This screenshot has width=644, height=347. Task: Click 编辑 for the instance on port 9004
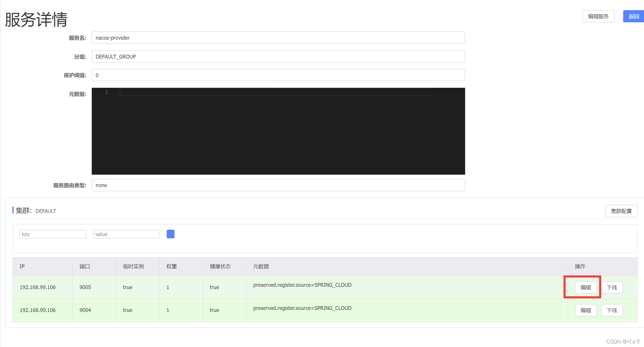[x=586, y=310]
